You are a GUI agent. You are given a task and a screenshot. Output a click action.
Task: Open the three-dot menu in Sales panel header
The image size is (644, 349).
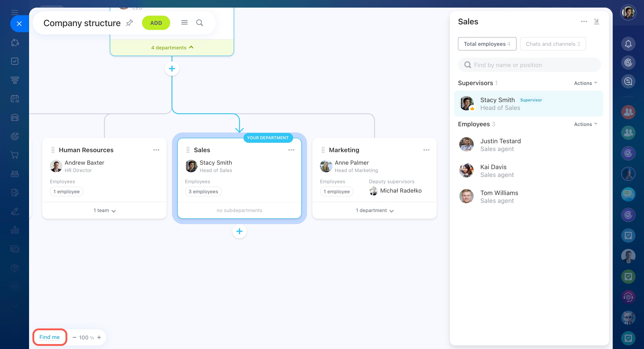tap(584, 21)
